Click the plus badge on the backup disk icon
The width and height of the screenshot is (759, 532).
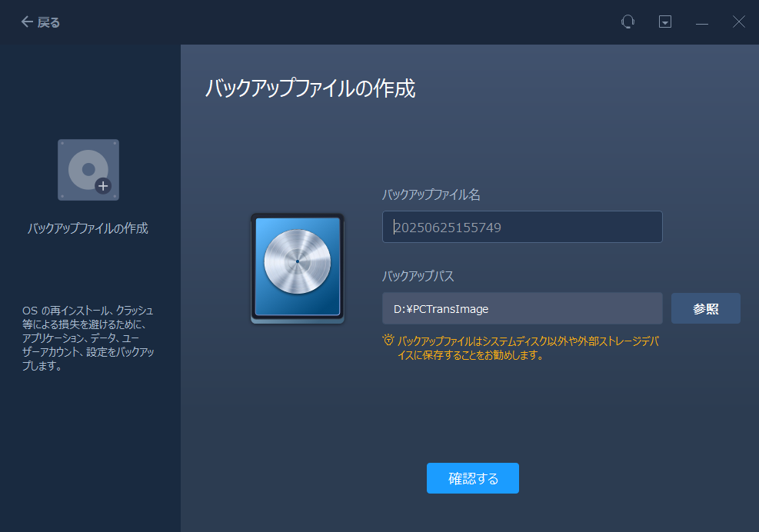pyautogui.click(x=104, y=185)
